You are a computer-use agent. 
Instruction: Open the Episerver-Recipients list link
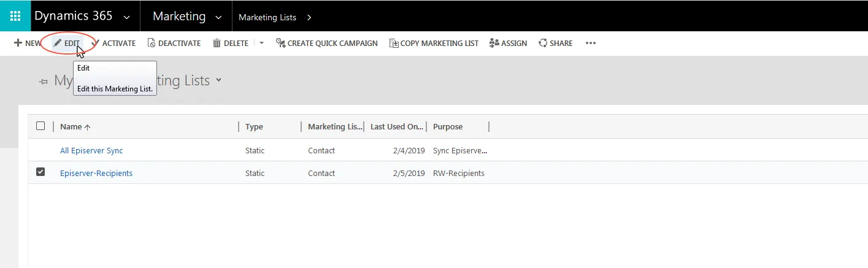96,173
